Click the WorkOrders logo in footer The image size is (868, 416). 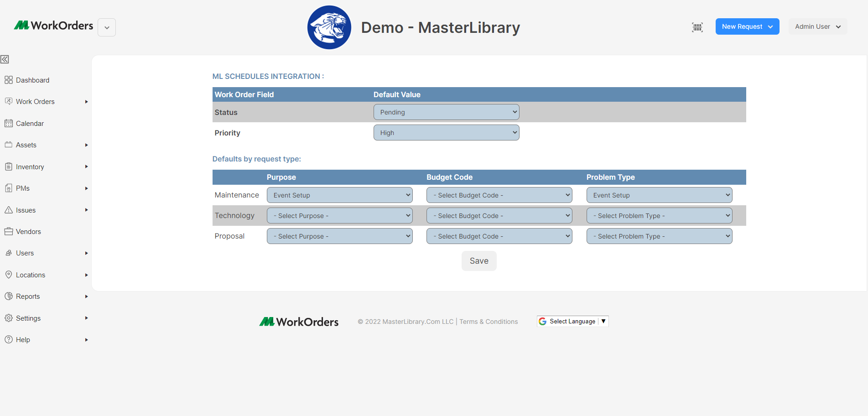click(299, 322)
